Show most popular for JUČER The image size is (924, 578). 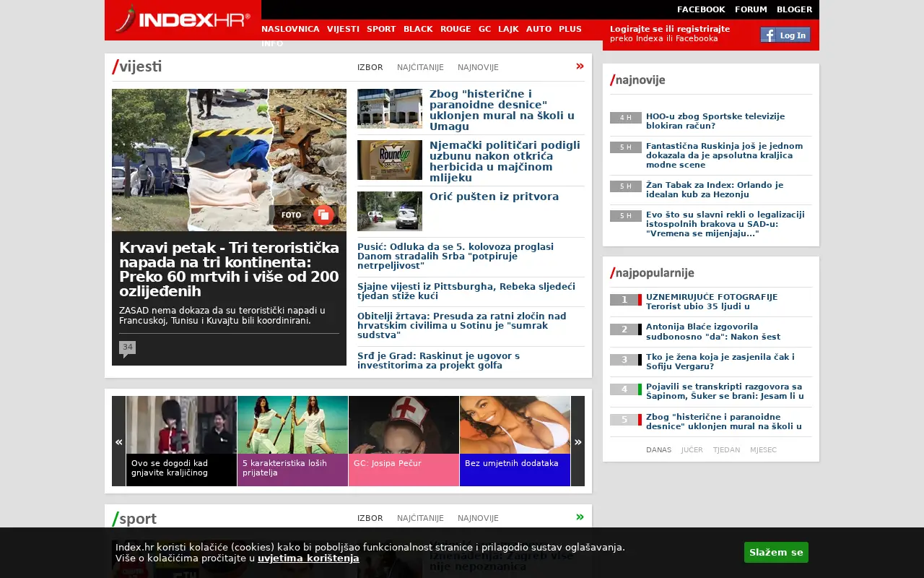click(692, 449)
